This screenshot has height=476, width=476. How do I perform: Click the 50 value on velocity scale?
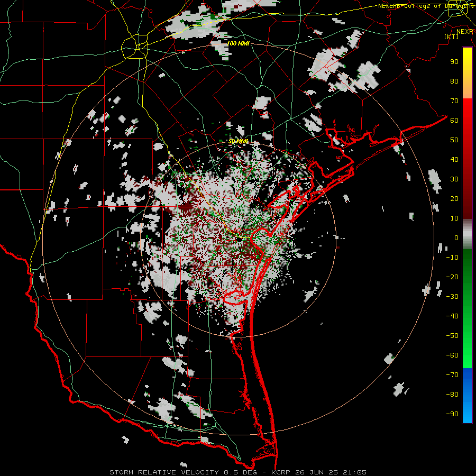point(454,140)
